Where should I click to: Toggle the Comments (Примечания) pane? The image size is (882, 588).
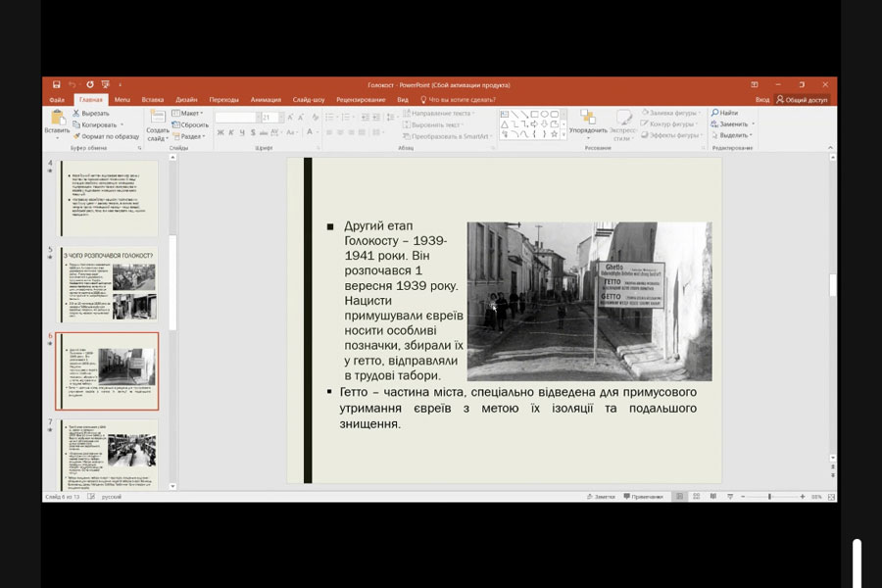point(643,497)
